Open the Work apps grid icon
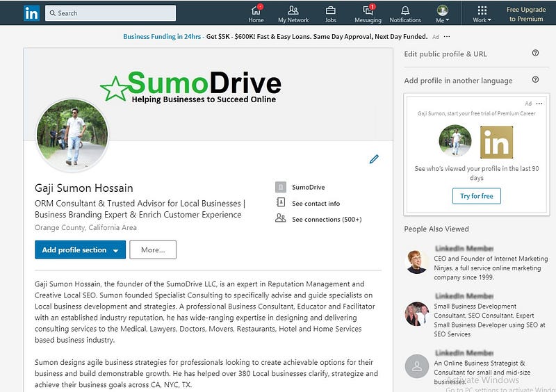The image size is (556, 392). 482,10
